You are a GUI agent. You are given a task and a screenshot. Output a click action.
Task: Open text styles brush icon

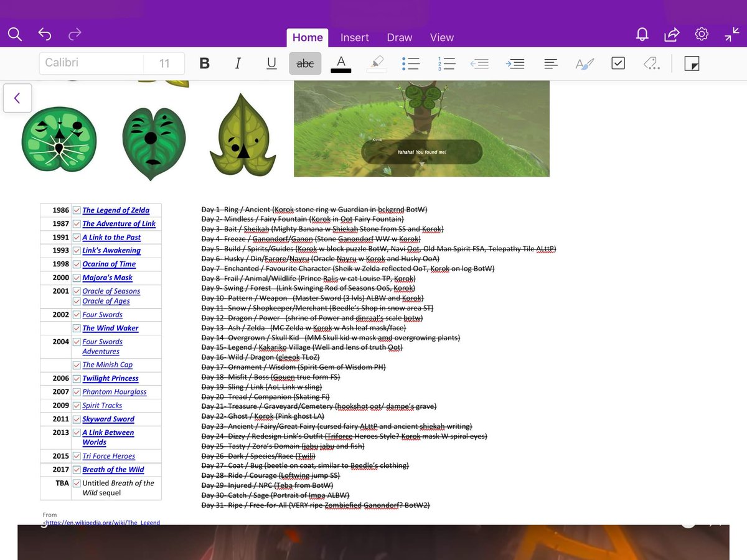tap(585, 63)
